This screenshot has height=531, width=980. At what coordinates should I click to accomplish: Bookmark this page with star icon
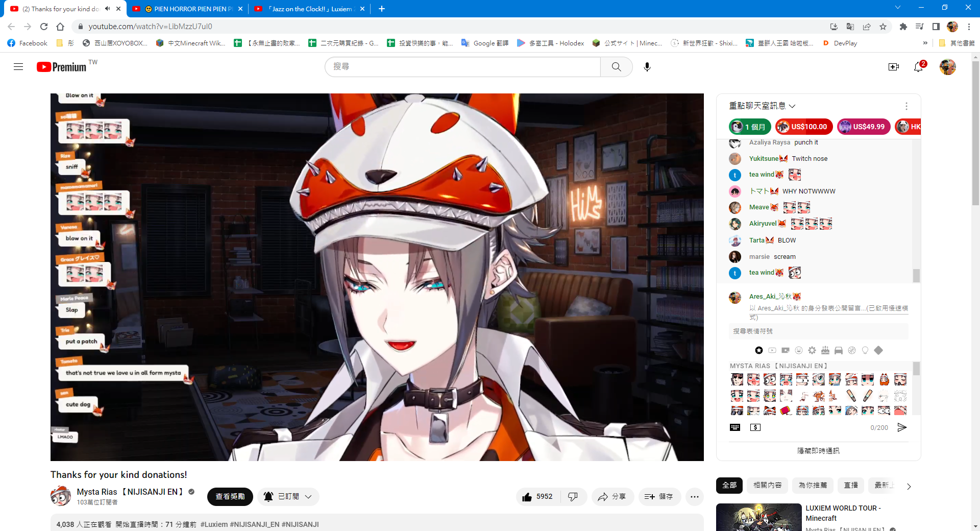click(x=883, y=27)
